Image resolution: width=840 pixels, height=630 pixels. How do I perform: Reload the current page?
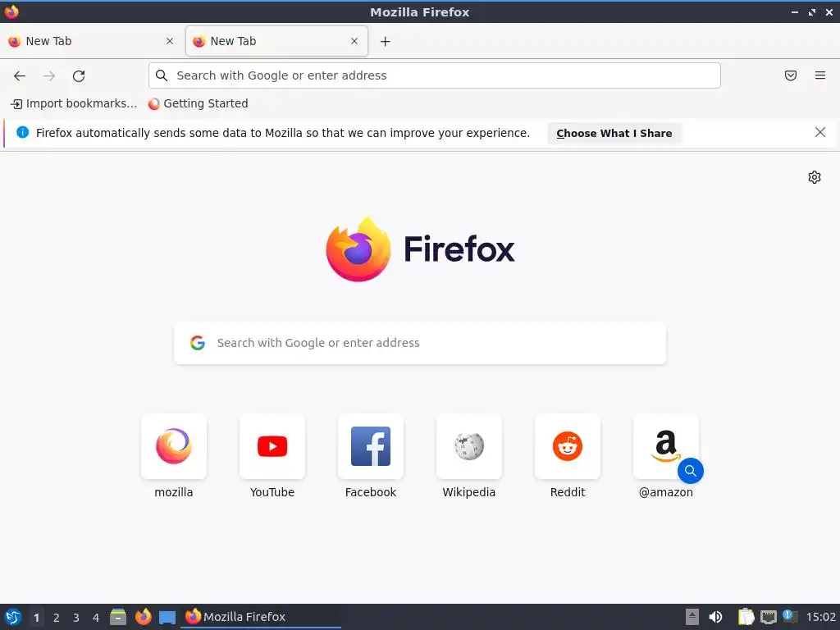click(79, 76)
